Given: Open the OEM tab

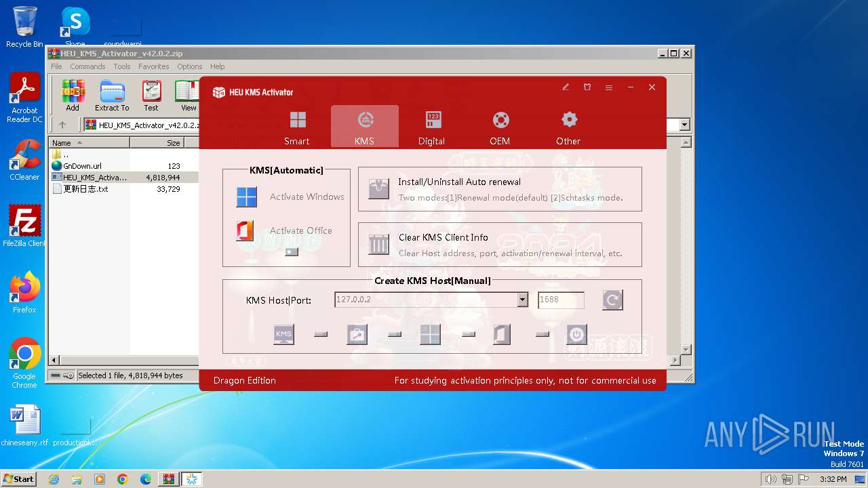Looking at the screenshot, I should (x=500, y=127).
